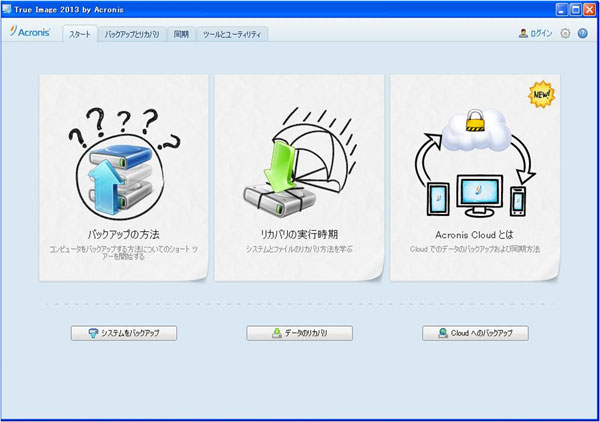Click the Cloud へのバックアップ button
Viewport: 600px width, 422px height.
(x=475, y=333)
